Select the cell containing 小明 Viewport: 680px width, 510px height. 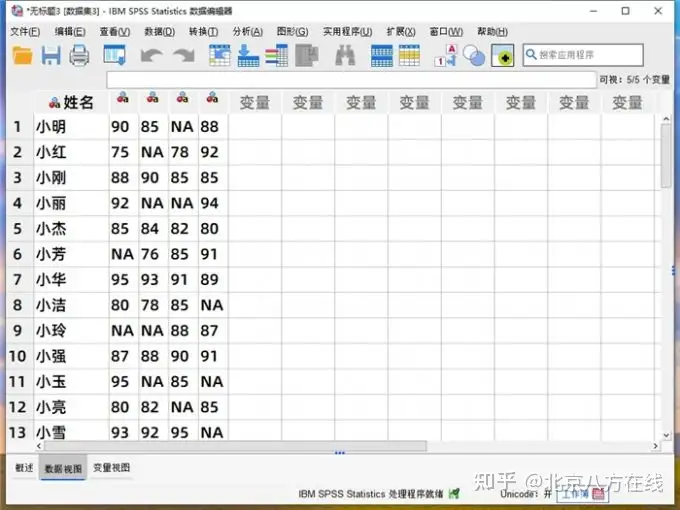coord(72,127)
